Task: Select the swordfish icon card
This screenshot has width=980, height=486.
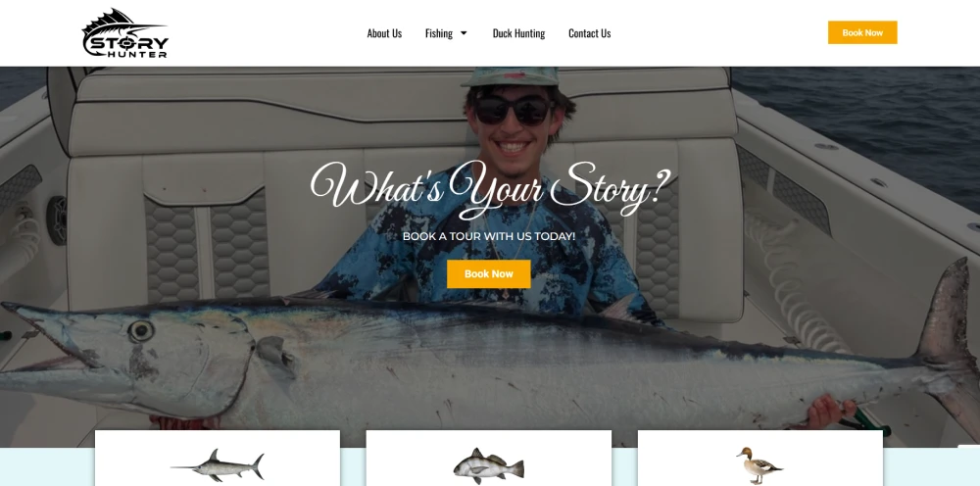Action: [x=218, y=459]
